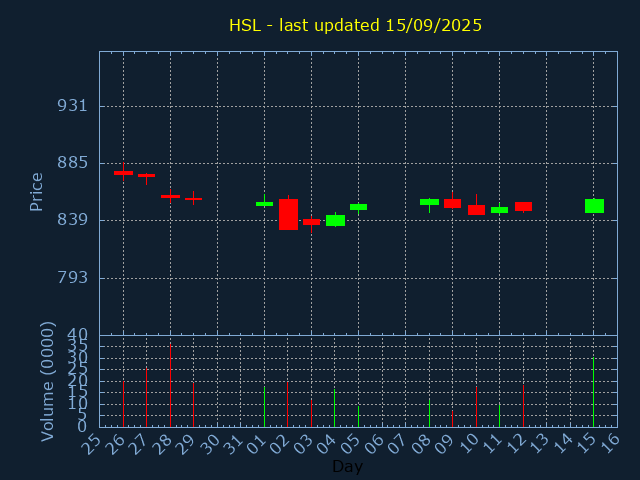Select the 839 price axis label

[x=73, y=220]
